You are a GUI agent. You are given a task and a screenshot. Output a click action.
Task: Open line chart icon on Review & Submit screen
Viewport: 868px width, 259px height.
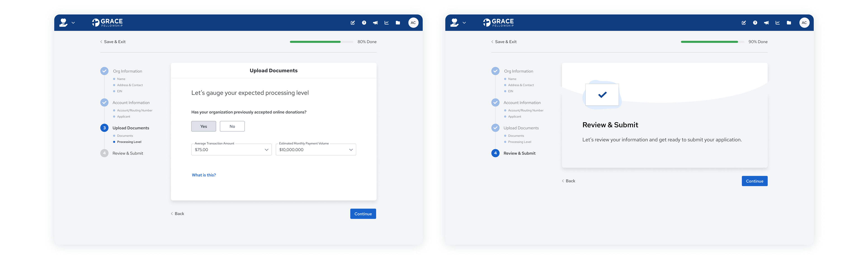pos(777,23)
